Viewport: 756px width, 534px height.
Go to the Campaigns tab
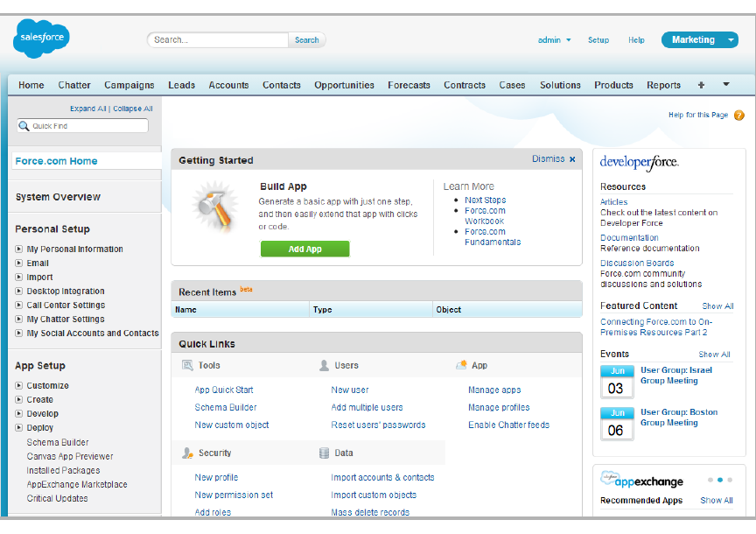pos(129,86)
